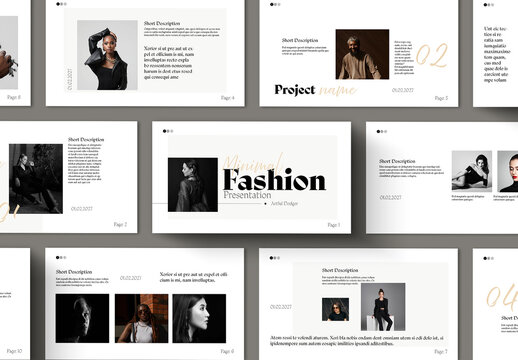Select the gold '02' number on Page 5
Viewport: 518px width, 360px height.
point(432,55)
